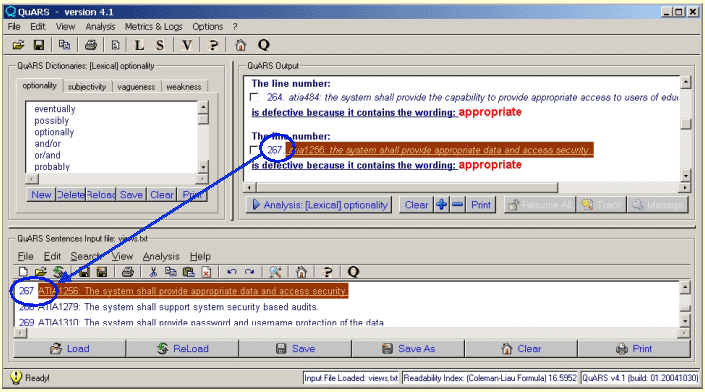Click the question mark icon in main toolbar
The width and height of the screenshot is (705, 392).
coord(214,45)
